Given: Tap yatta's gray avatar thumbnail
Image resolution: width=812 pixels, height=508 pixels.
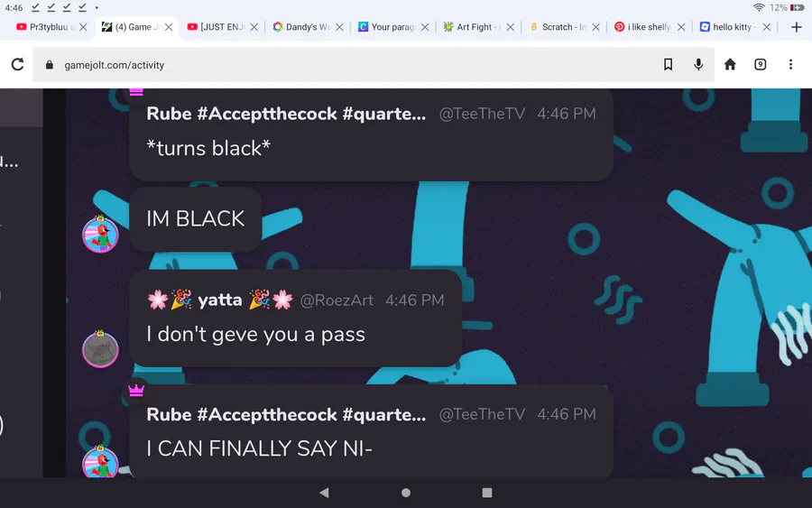Looking at the screenshot, I should click(x=100, y=349).
